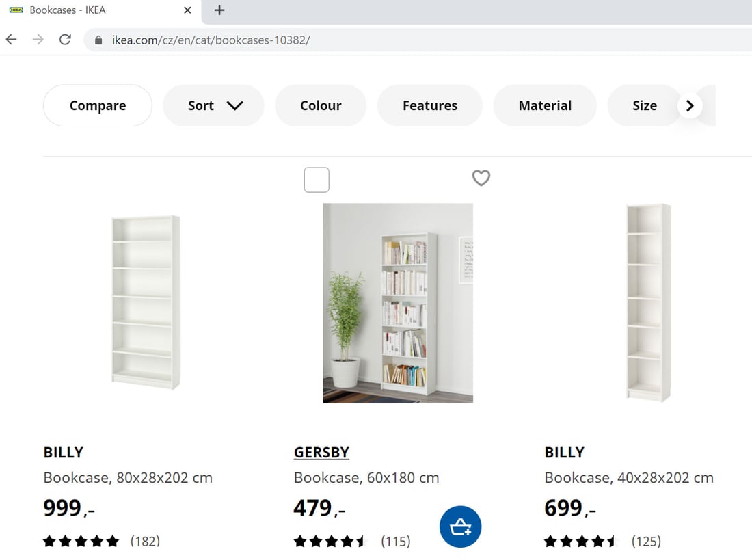Go back to the previous page
This screenshot has height=560, width=752.
click(x=11, y=39)
